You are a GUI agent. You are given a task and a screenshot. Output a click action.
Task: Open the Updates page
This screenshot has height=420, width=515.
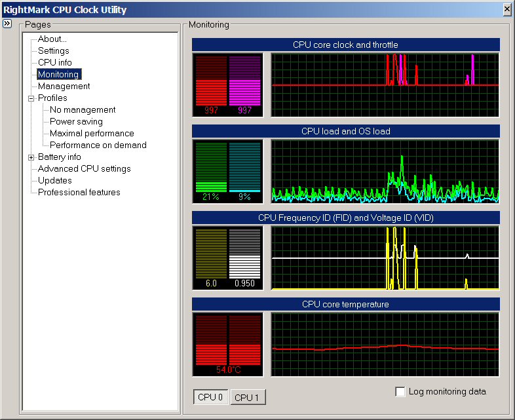[55, 181]
